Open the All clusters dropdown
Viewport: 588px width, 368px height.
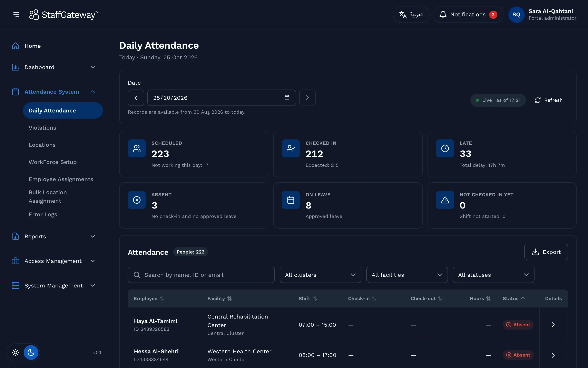pyautogui.click(x=320, y=275)
